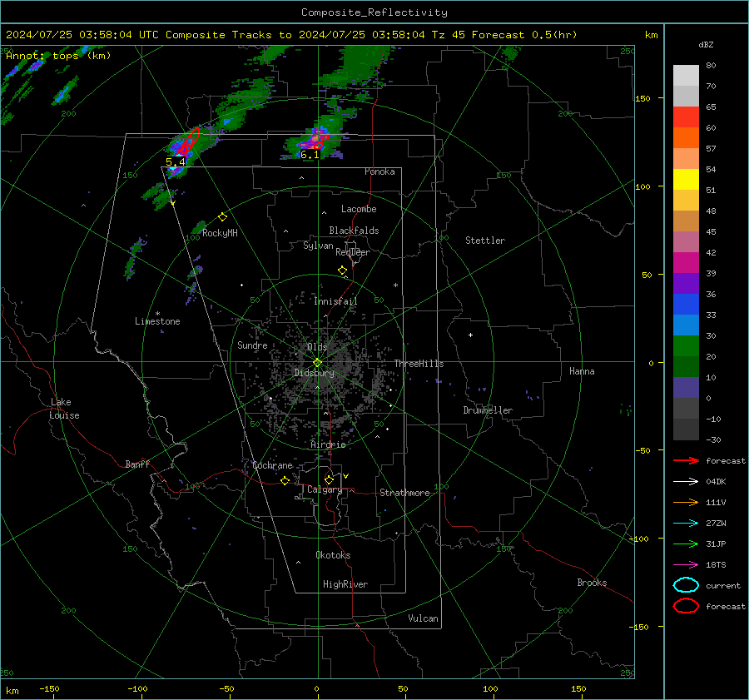
Task: Click the yellow diamond marker above Calgary
Action: pos(329,479)
